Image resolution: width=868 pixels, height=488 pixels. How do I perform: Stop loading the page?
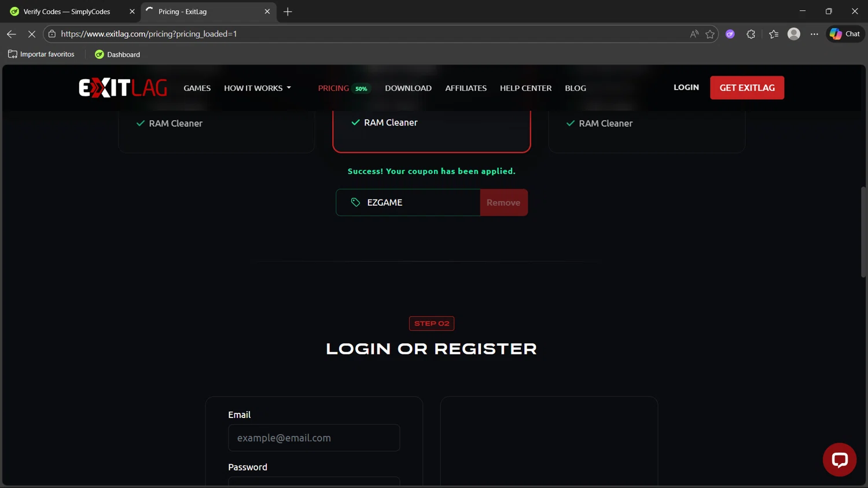point(32,34)
